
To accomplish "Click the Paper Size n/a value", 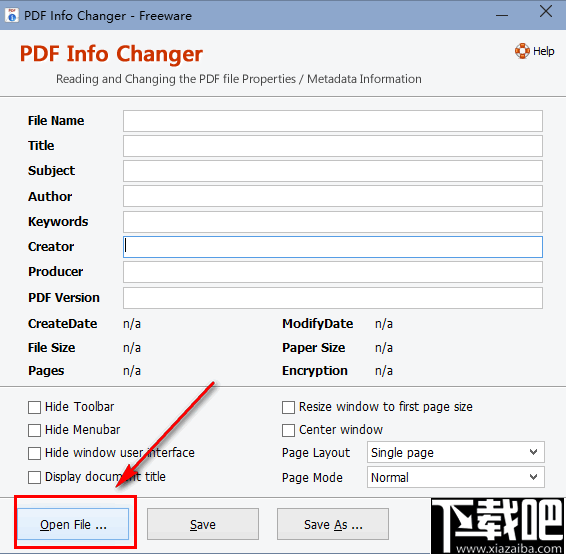I will click(x=384, y=348).
